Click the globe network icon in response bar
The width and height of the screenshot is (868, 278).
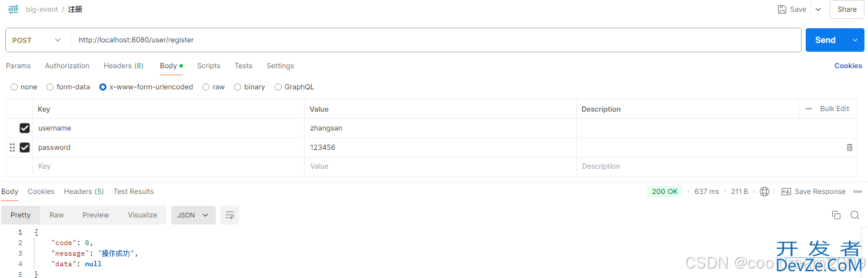[x=764, y=192]
